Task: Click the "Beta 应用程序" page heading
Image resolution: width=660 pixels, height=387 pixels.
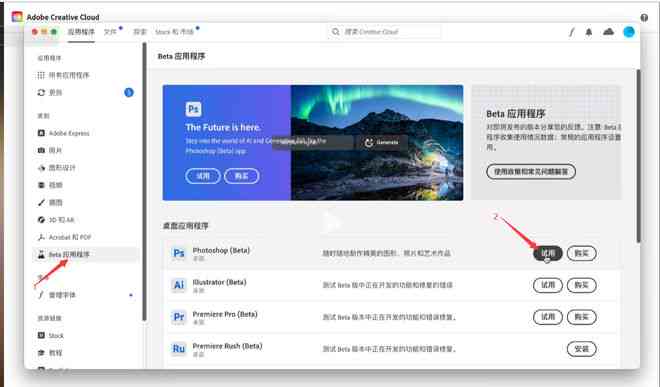Action: (181, 56)
